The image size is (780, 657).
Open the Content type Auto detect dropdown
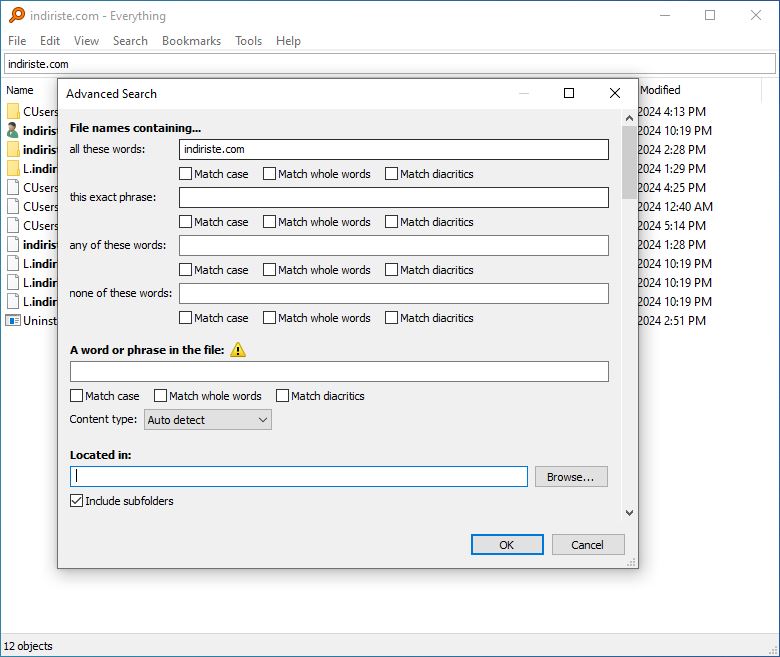coord(208,420)
